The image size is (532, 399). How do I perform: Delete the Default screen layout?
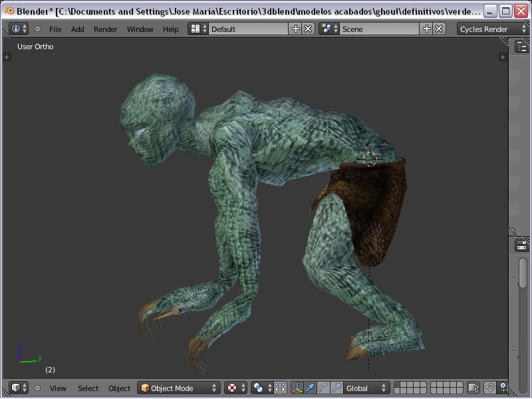click(x=308, y=29)
